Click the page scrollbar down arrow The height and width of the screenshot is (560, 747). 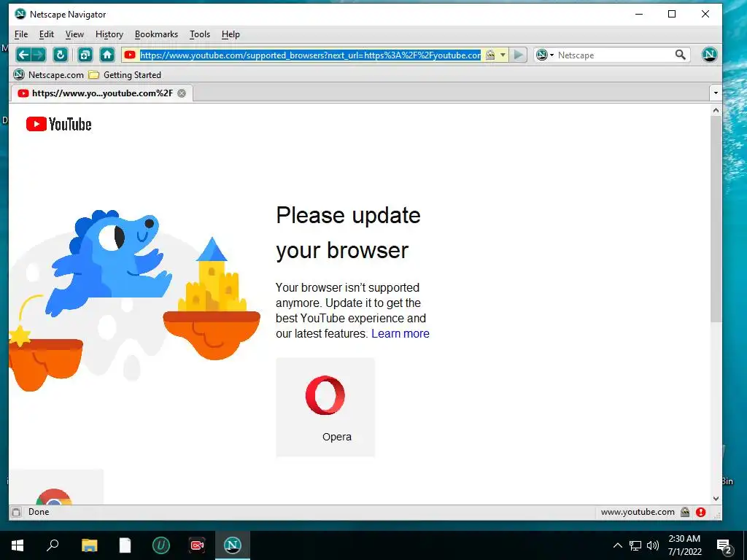point(716,499)
